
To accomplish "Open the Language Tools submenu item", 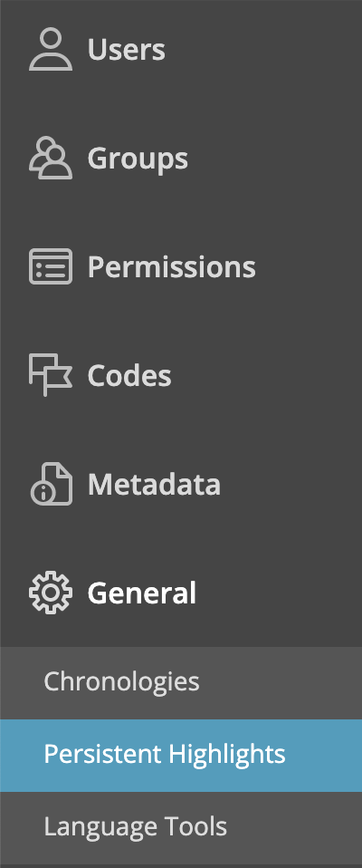I will (181, 827).
